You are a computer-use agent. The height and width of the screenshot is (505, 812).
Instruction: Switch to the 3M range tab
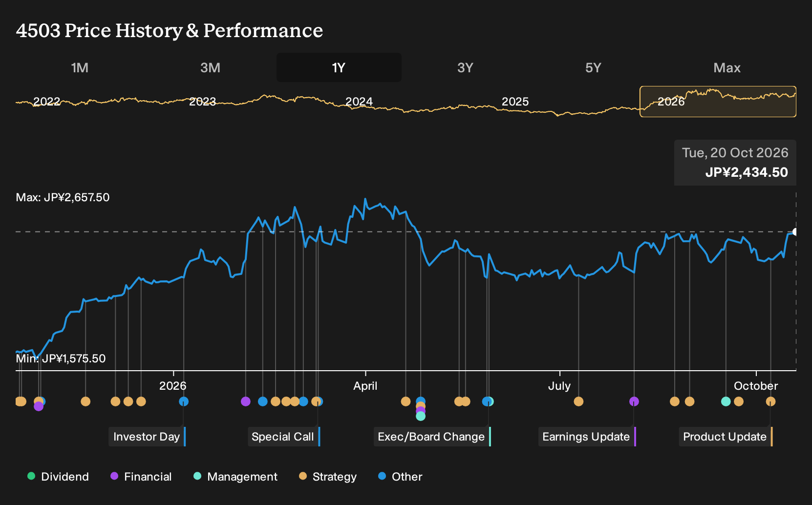tap(210, 67)
